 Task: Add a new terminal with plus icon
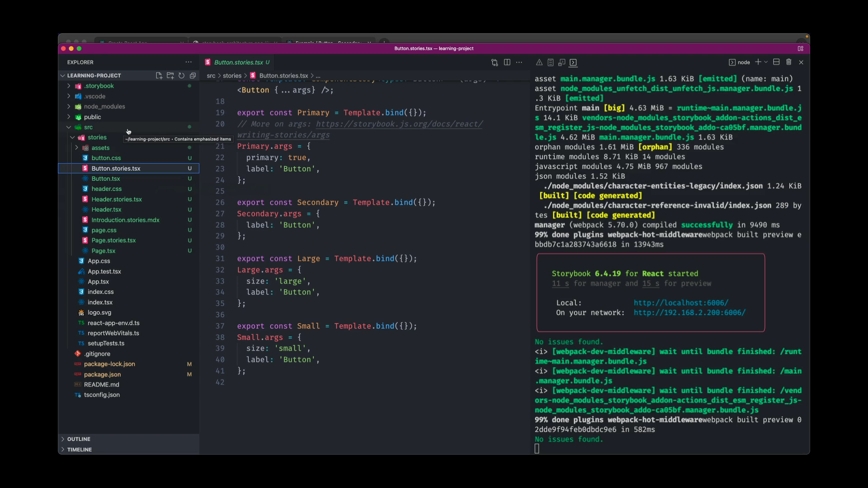click(x=758, y=62)
